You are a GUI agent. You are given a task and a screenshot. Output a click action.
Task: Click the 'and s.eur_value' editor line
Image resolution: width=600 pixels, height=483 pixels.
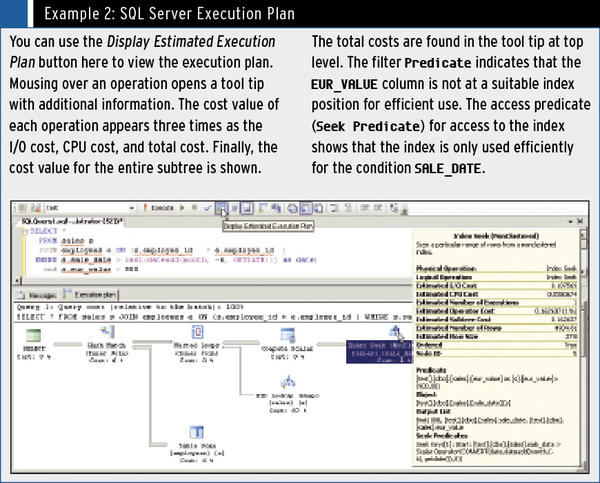tap(91, 269)
